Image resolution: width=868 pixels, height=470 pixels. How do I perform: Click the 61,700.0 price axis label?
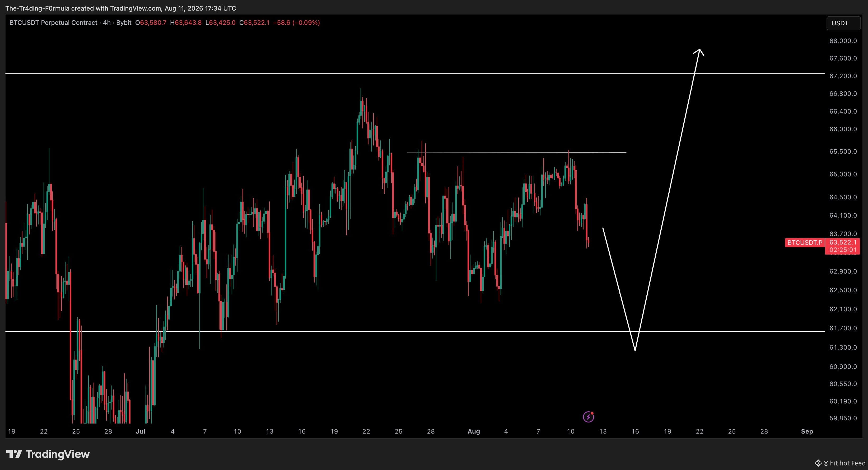843,328
